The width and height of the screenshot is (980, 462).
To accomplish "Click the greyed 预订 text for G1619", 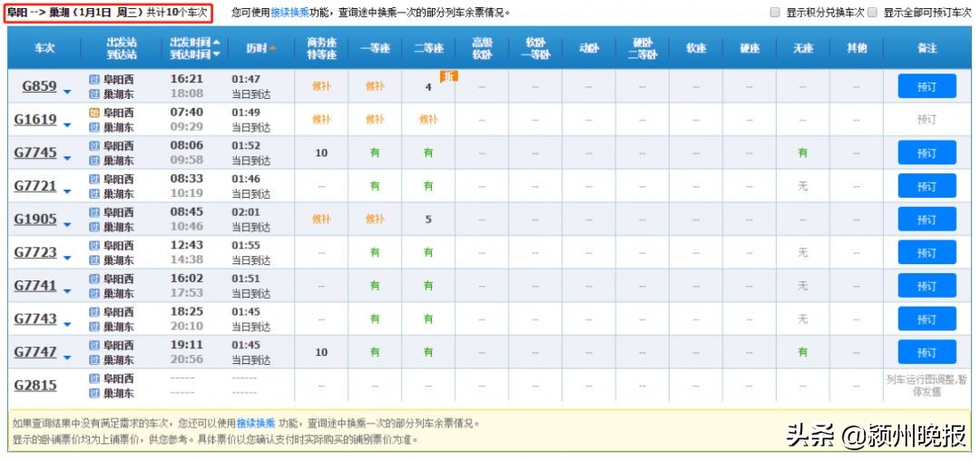I will coord(926,120).
